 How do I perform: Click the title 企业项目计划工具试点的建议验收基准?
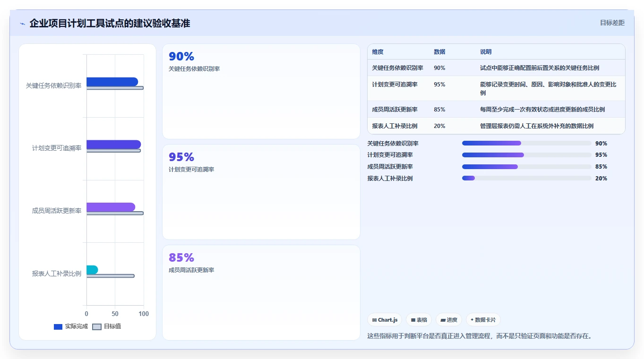[110, 23]
